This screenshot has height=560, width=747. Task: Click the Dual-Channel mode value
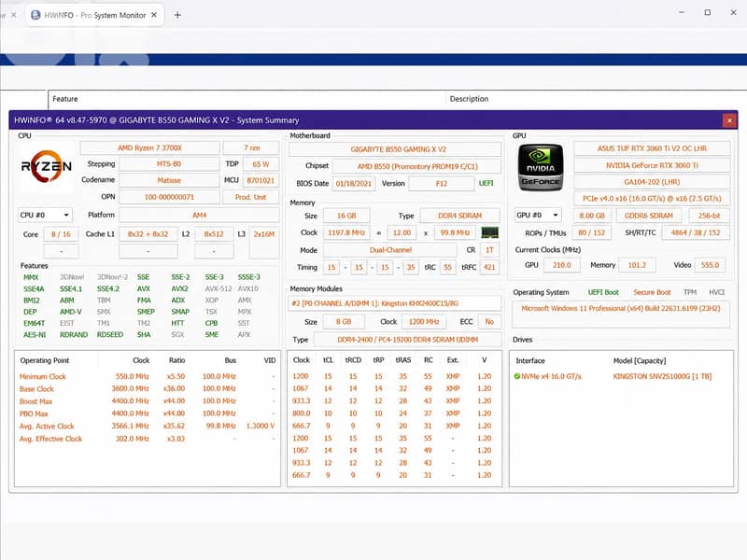click(x=390, y=250)
